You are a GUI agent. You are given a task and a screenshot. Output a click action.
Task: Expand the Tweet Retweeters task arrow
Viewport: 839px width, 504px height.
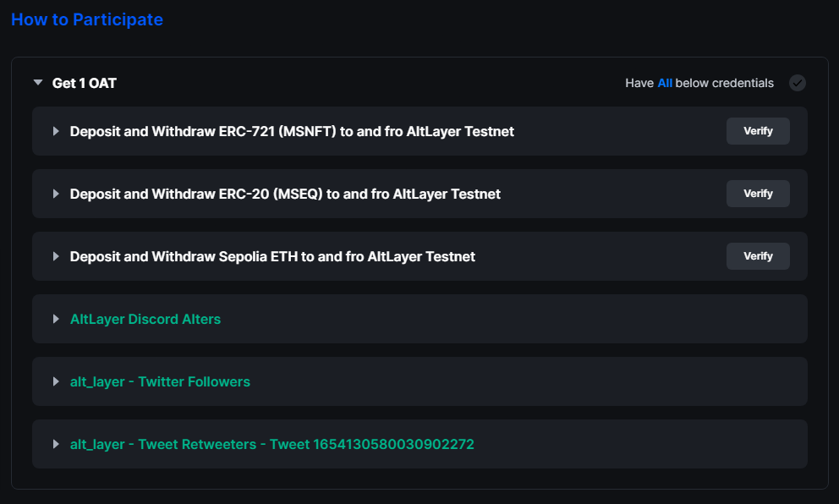pos(56,444)
